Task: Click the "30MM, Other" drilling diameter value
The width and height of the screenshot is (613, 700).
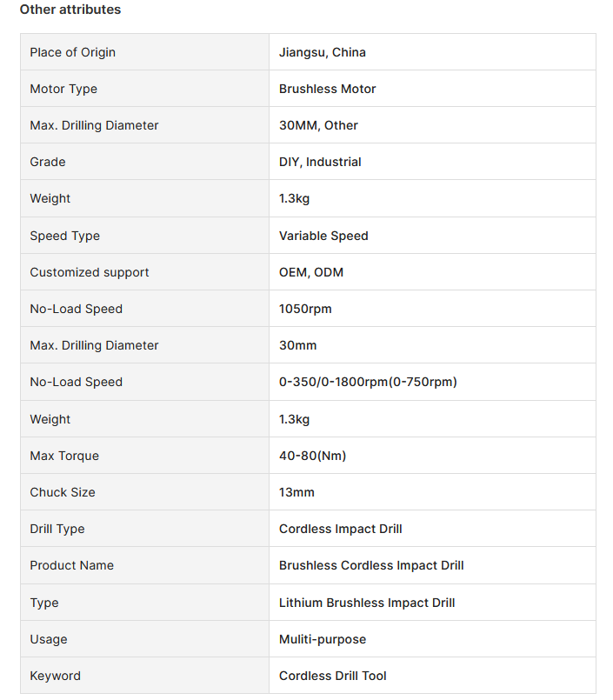Action: [x=318, y=125]
